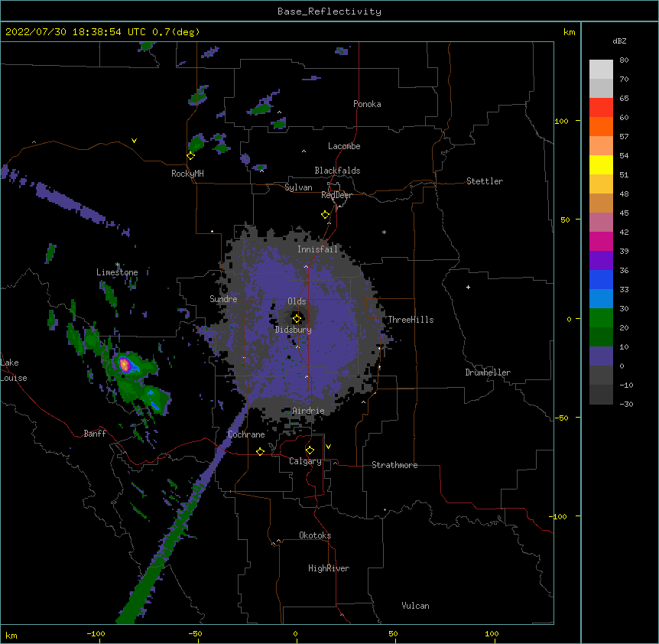
Task: Click the 80 value on the dBZ scale
Action: click(x=624, y=60)
